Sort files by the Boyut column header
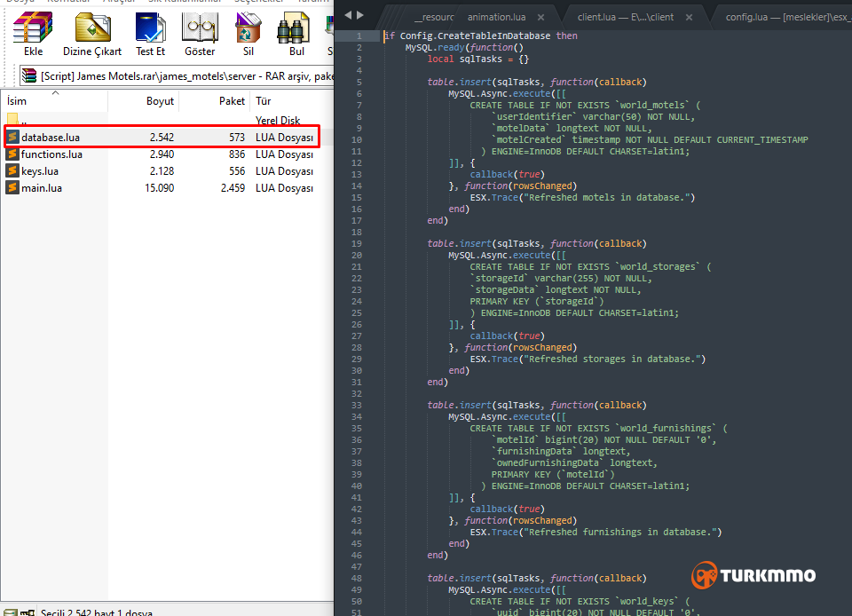 [144, 101]
